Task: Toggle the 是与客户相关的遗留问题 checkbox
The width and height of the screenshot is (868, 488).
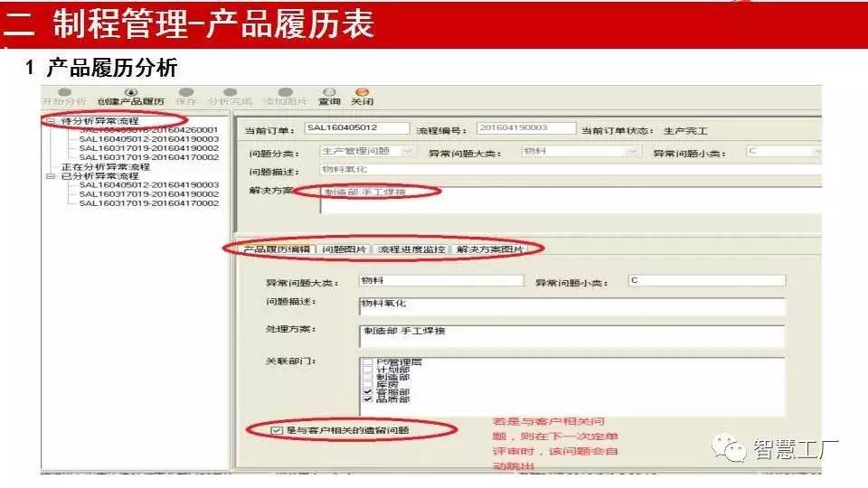Action: click(278, 430)
